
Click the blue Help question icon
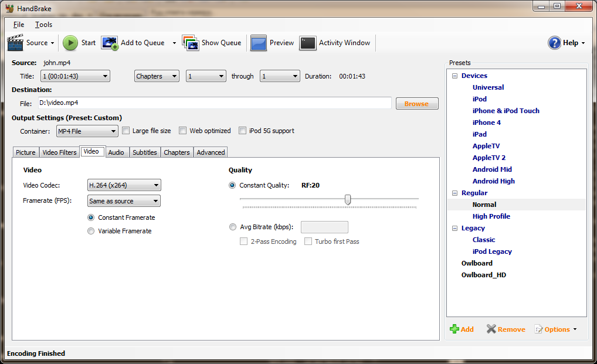tap(554, 43)
